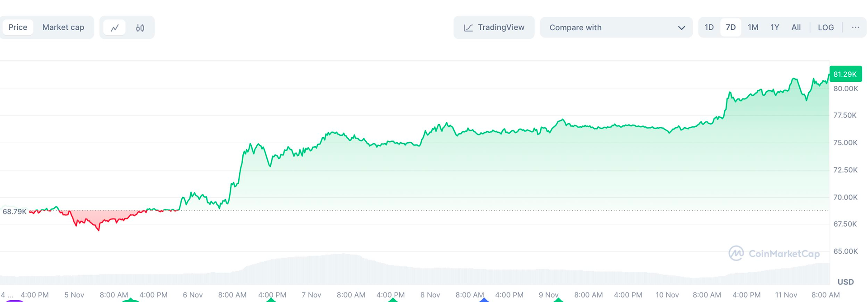Switch to line chart view icon

tap(115, 28)
